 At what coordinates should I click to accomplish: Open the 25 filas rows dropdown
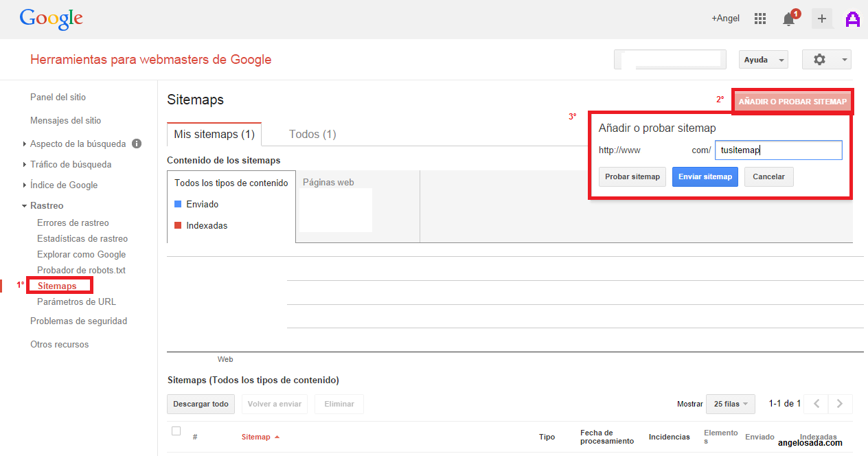point(731,404)
